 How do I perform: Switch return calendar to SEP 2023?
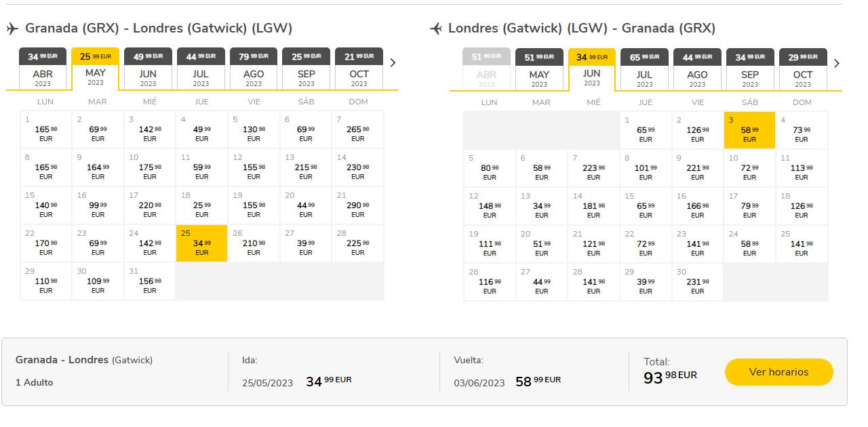coord(749,70)
